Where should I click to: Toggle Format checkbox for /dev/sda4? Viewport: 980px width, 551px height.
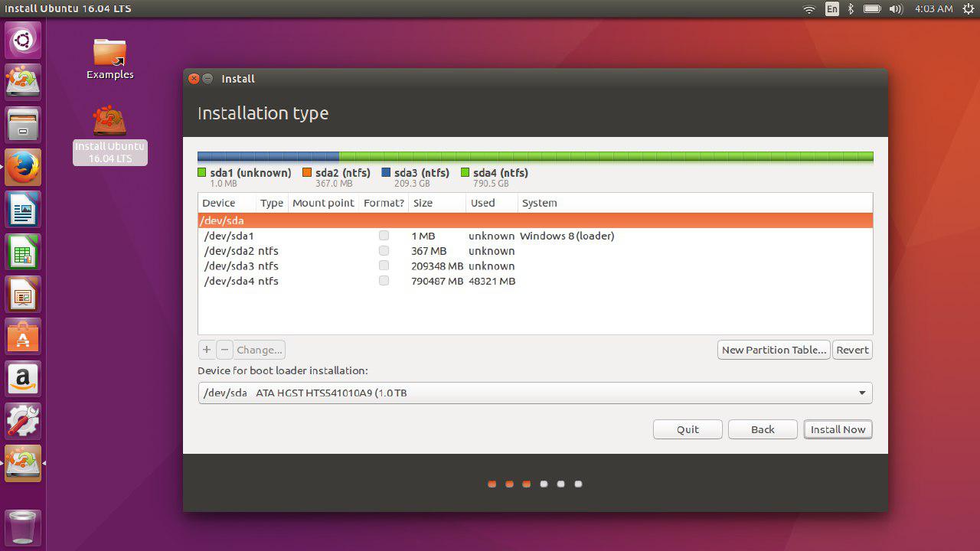tap(384, 281)
